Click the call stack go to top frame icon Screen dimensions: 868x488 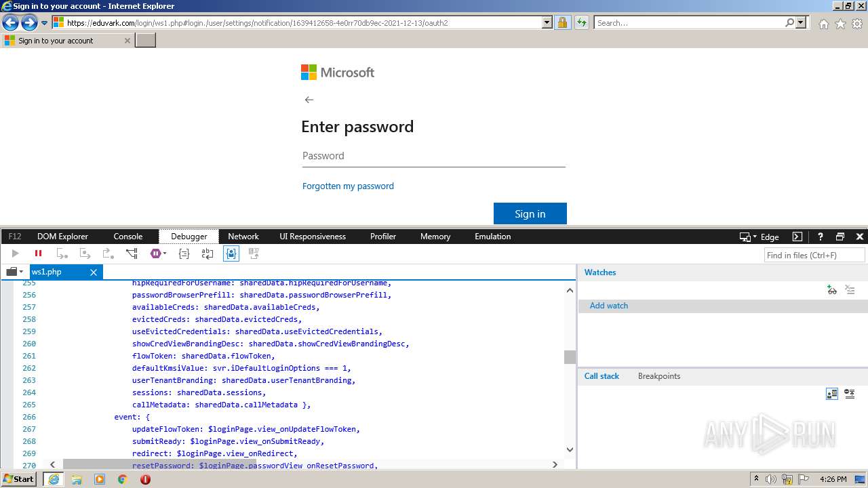850,394
